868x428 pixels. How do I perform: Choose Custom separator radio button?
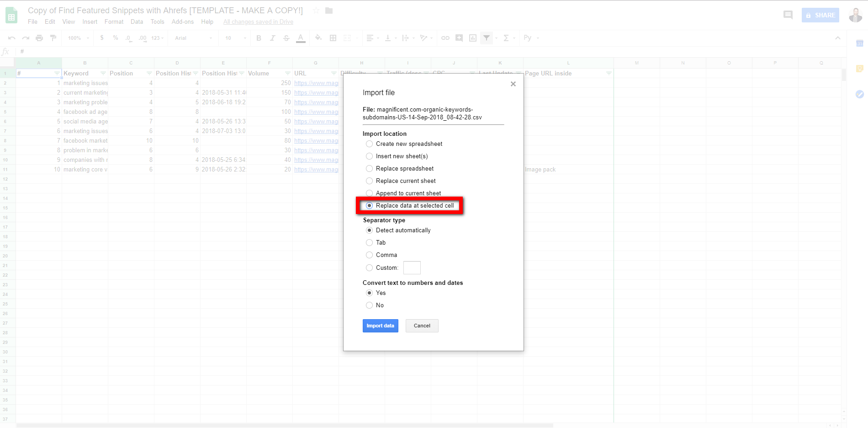(369, 267)
